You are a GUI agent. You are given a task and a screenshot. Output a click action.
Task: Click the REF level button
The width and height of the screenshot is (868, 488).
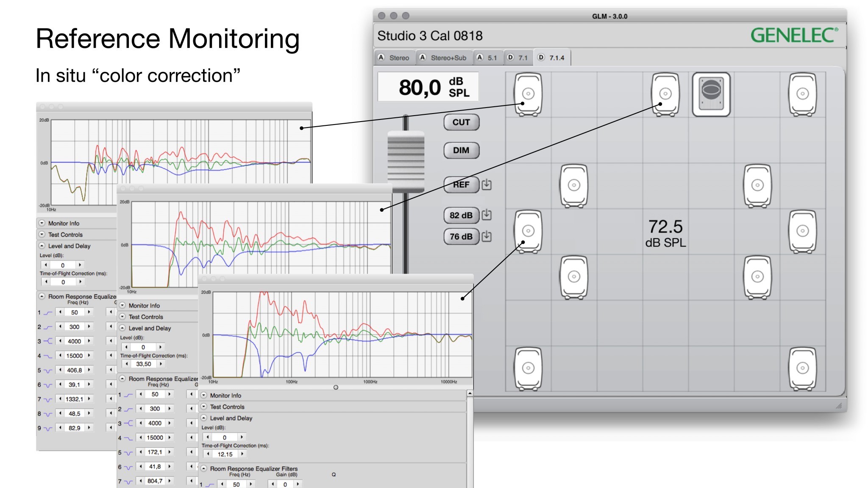(461, 185)
